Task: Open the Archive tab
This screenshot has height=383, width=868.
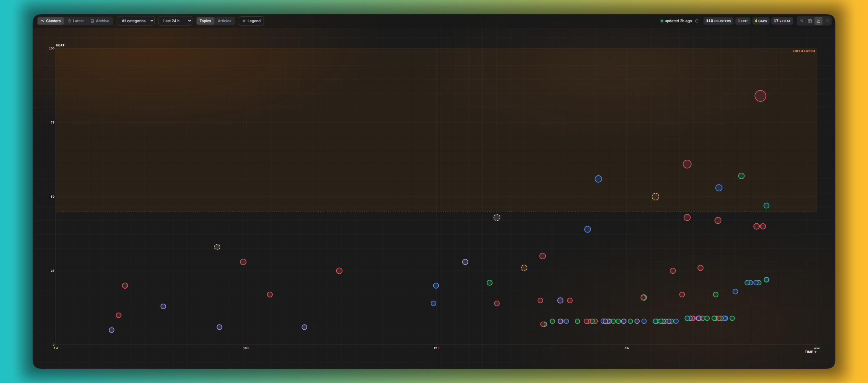Action: (x=100, y=21)
